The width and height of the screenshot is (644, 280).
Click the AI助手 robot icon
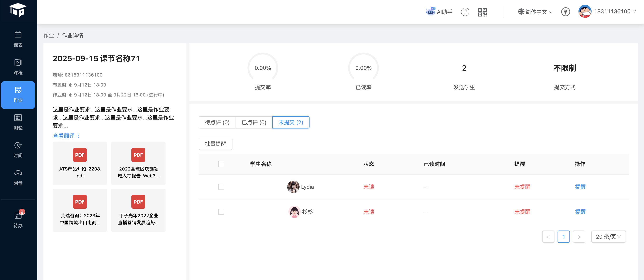tap(431, 12)
